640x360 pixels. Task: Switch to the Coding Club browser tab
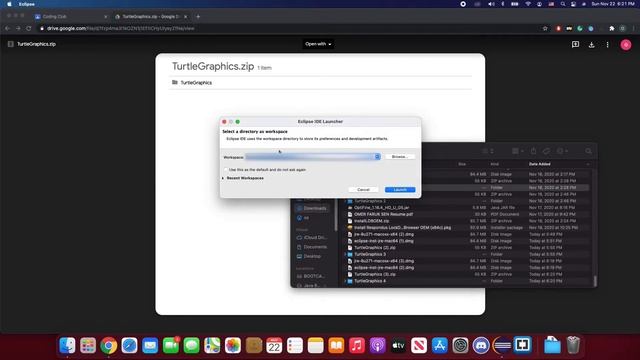click(70, 17)
